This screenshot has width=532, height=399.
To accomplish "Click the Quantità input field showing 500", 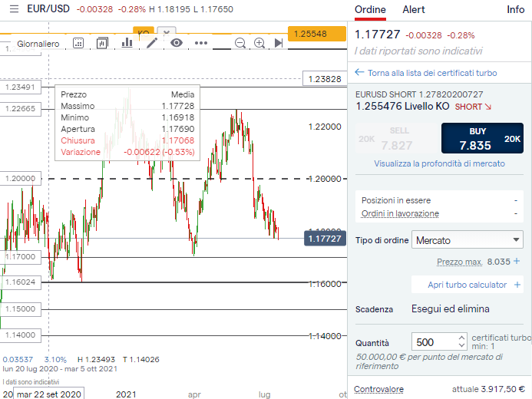I will pyautogui.click(x=434, y=342).
